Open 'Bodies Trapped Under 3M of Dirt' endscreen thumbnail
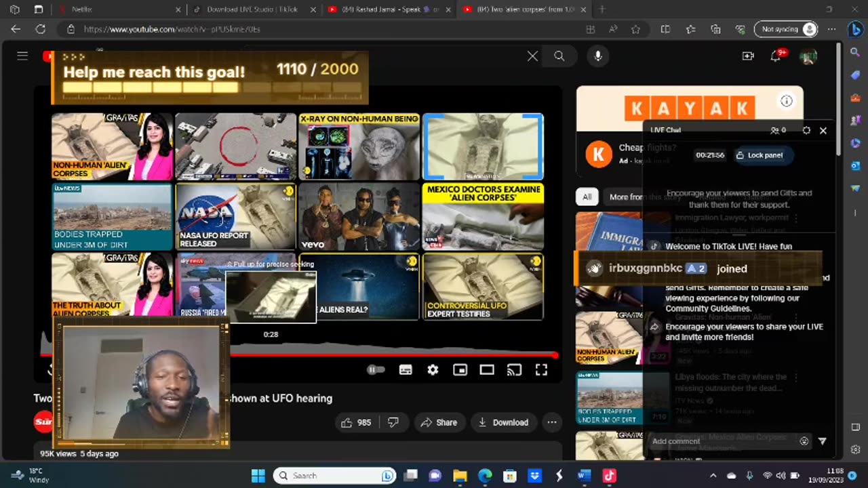This screenshot has height=488, width=868. coord(113,216)
